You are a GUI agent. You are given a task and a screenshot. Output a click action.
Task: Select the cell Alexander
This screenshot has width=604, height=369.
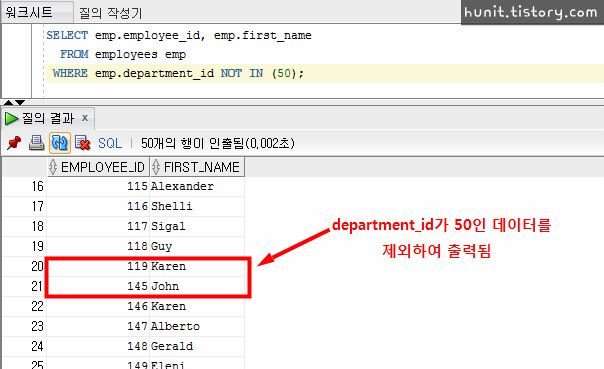point(197,186)
